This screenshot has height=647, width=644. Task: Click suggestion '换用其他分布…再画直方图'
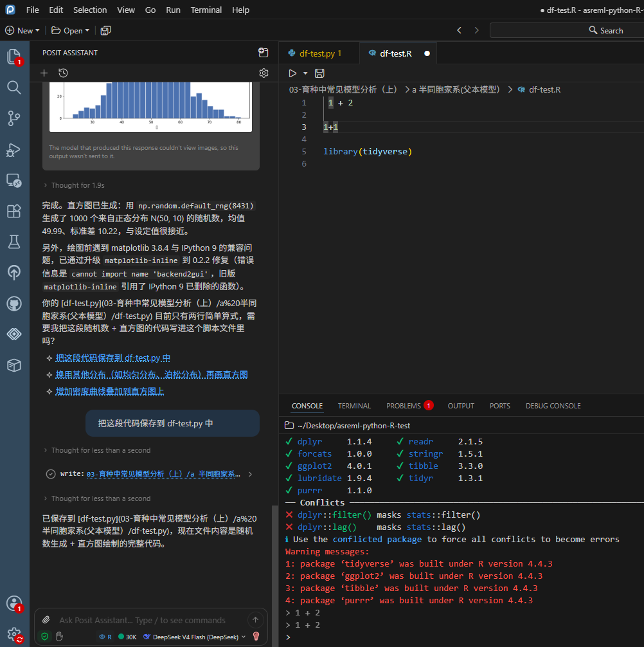pyautogui.click(x=151, y=374)
